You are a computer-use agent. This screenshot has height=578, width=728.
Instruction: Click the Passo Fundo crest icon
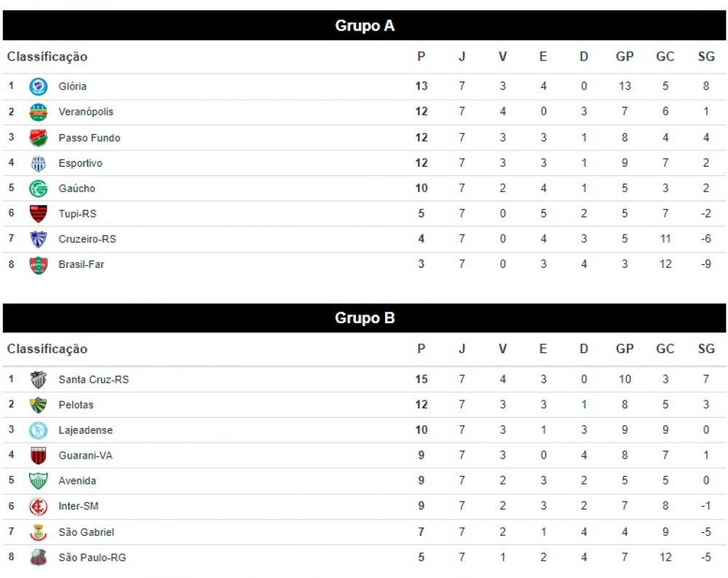[x=38, y=138]
